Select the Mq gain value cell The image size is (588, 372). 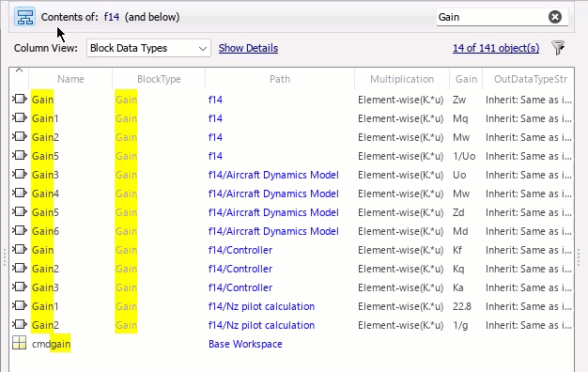click(x=460, y=119)
